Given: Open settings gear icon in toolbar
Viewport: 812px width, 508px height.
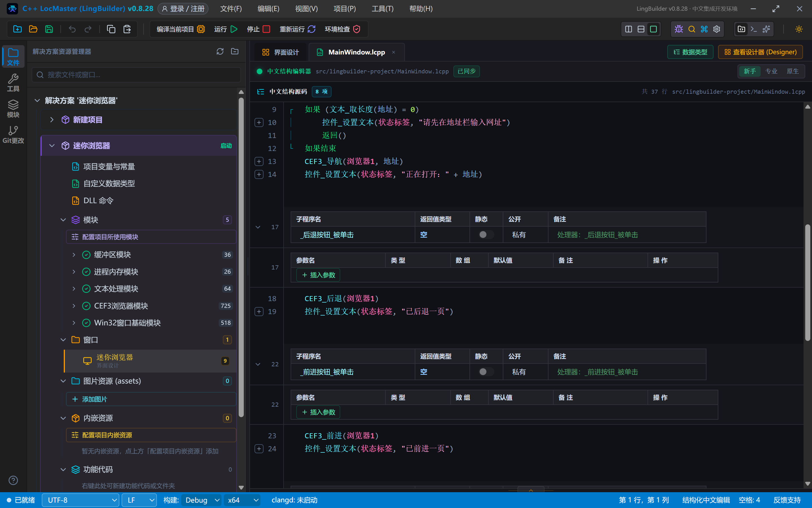Looking at the screenshot, I should (x=717, y=29).
